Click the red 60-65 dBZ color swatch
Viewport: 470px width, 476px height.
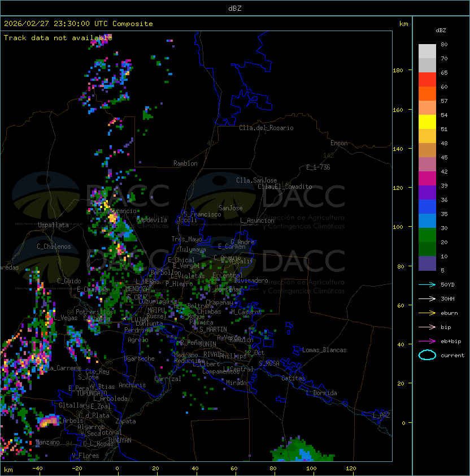[x=427, y=79]
